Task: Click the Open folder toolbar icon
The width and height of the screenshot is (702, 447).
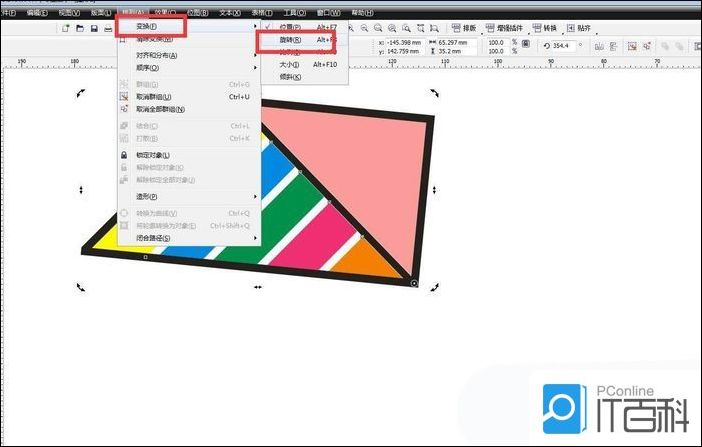Action: pyautogui.click(x=80, y=28)
